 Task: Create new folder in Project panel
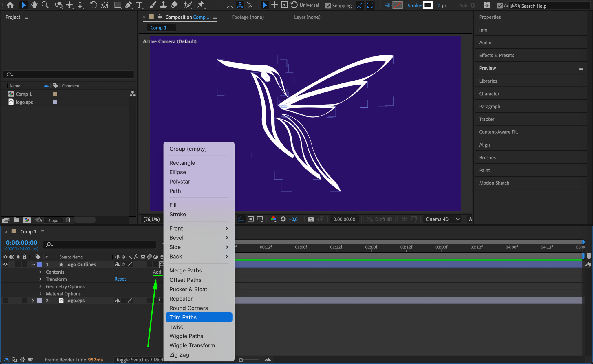16,220
